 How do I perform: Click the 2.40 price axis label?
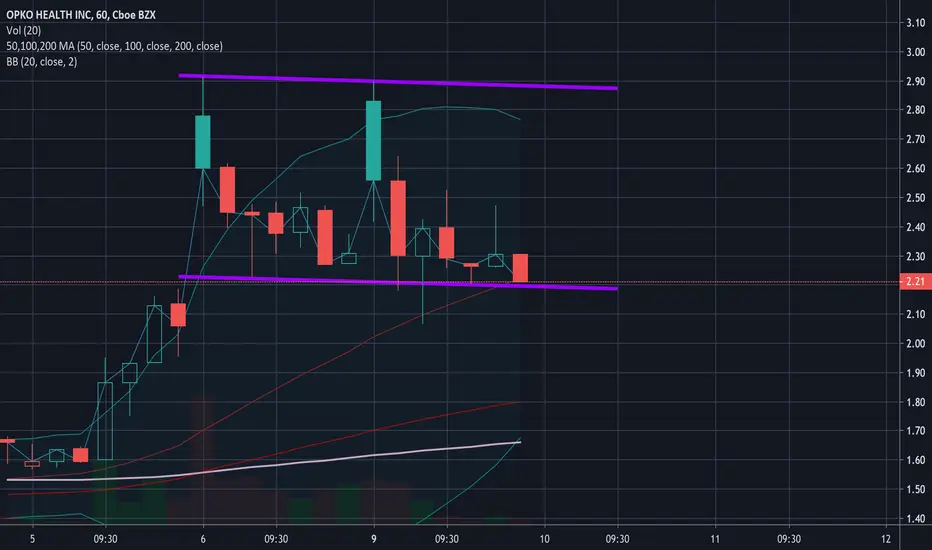click(915, 227)
